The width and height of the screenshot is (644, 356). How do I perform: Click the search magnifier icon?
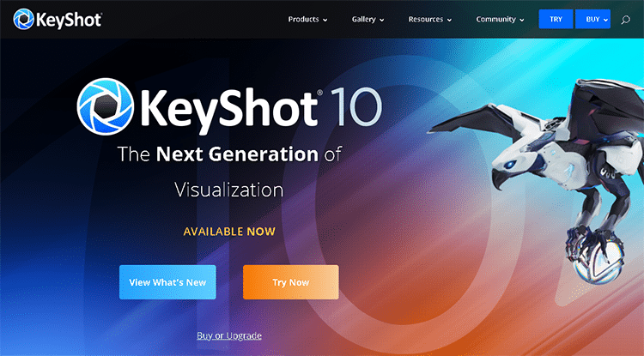tap(625, 20)
